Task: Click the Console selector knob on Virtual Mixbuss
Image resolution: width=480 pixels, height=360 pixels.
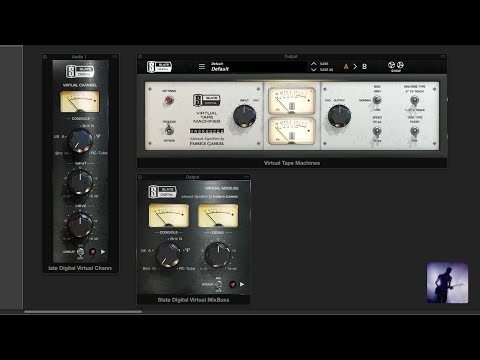Action: [168, 255]
